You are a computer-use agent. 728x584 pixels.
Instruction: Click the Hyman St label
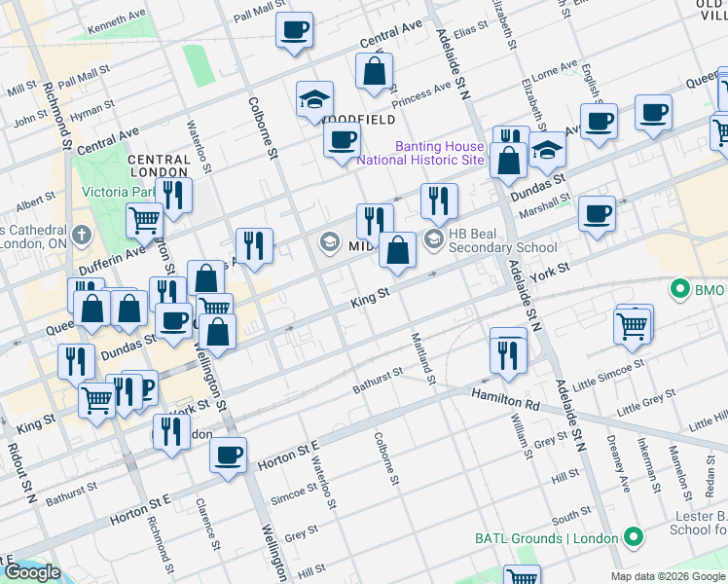[x=92, y=111]
